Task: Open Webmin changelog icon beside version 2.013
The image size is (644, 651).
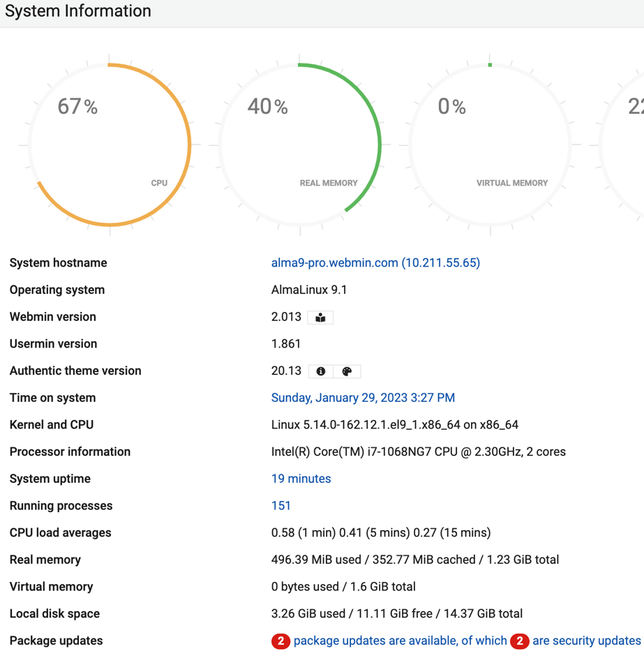Action: [x=320, y=317]
